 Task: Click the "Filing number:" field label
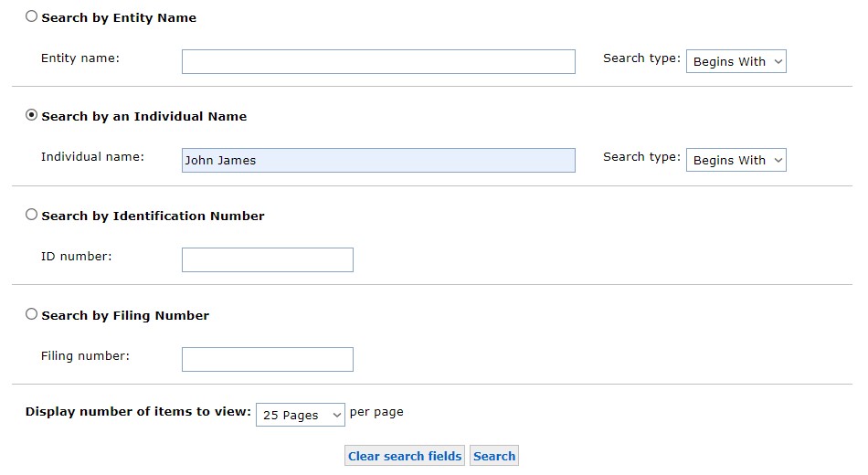coord(85,356)
